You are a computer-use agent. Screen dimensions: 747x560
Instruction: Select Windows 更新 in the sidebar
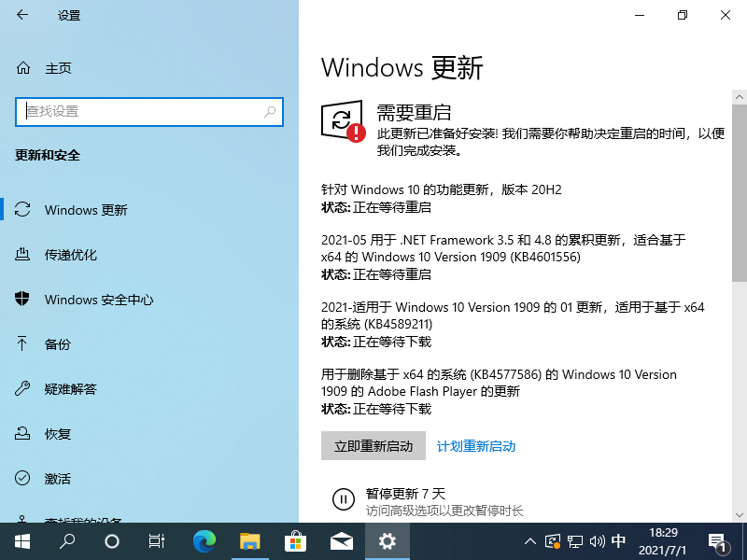click(86, 210)
